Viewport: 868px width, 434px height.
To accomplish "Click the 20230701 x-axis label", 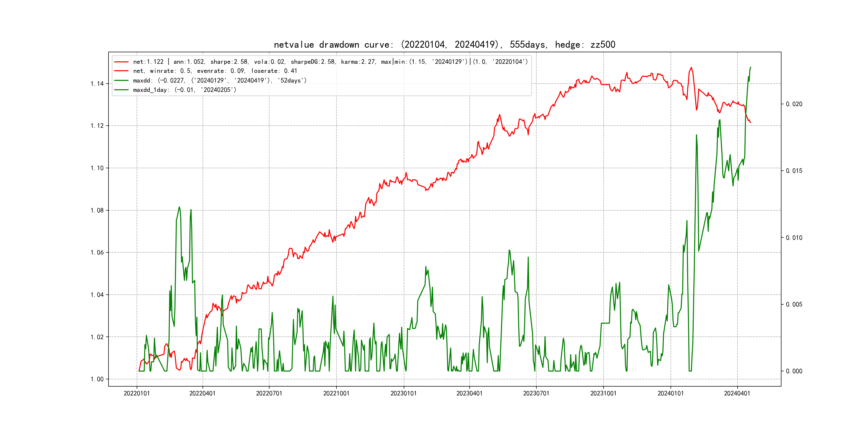I will click(536, 393).
